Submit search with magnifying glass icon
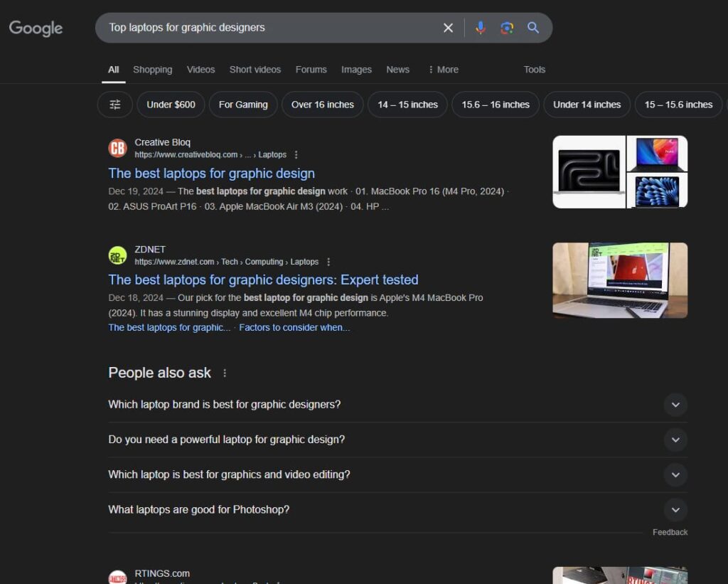Screen dimensions: 728x584 coord(533,28)
